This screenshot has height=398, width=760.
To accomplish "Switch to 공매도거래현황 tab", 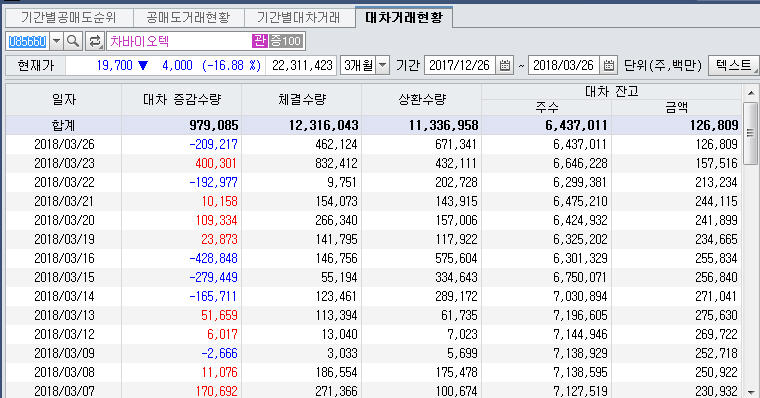I will point(188,18).
